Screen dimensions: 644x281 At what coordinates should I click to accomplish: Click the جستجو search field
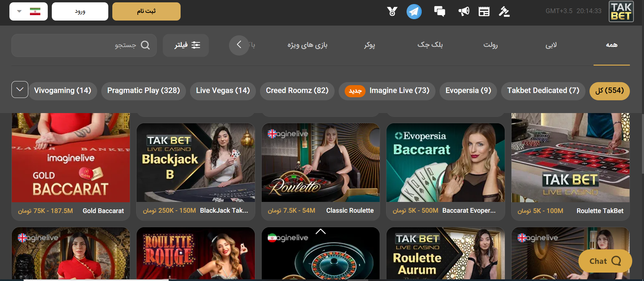pyautogui.click(x=84, y=45)
